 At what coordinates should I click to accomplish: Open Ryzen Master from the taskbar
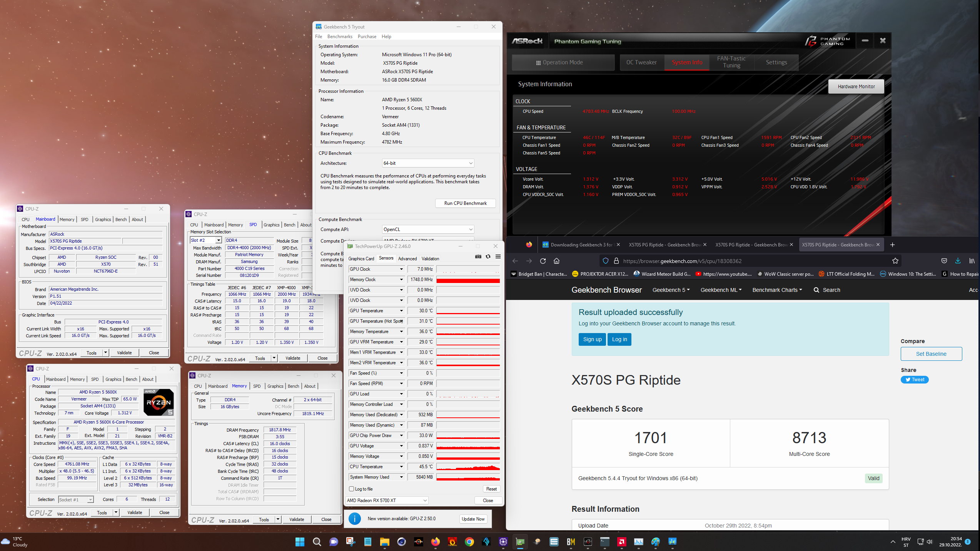[418, 542]
